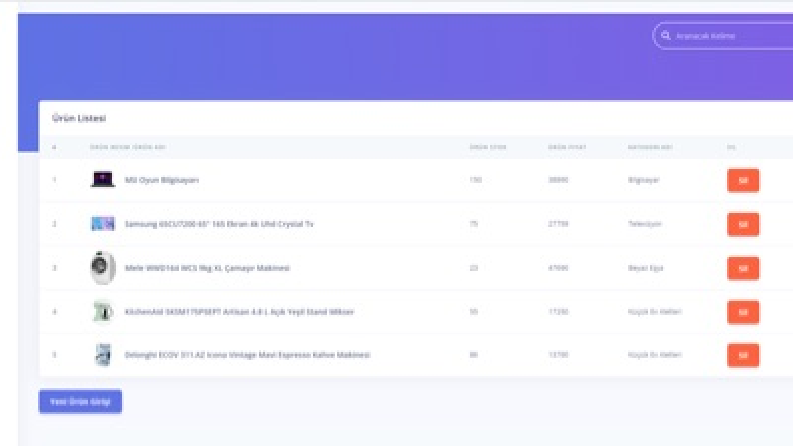This screenshot has height=446, width=793.
Task: Click the category cell in KitchenAid row
Action: [x=654, y=312]
